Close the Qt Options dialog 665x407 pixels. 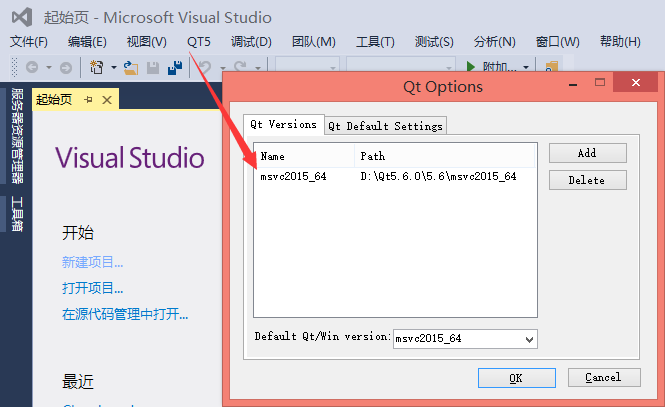point(636,82)
